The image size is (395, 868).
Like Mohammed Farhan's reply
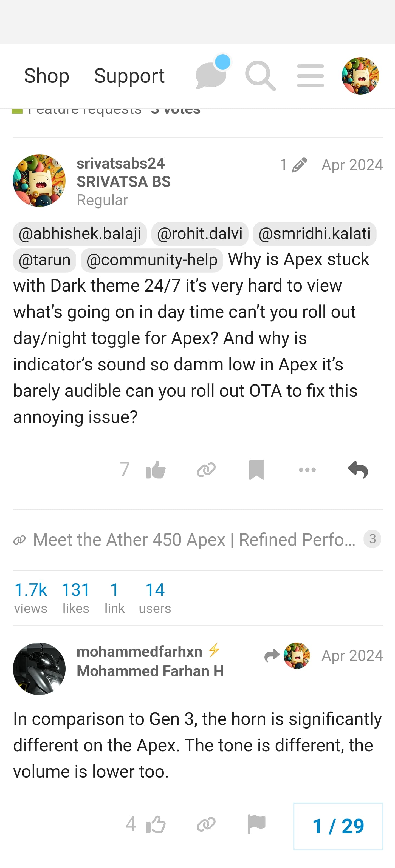point(155,824)
